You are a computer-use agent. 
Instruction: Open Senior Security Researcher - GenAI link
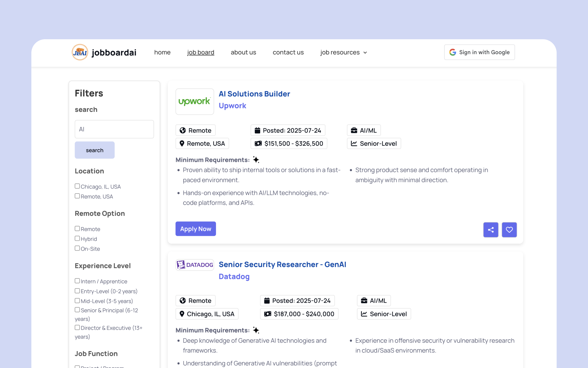[x=282, y=264]
